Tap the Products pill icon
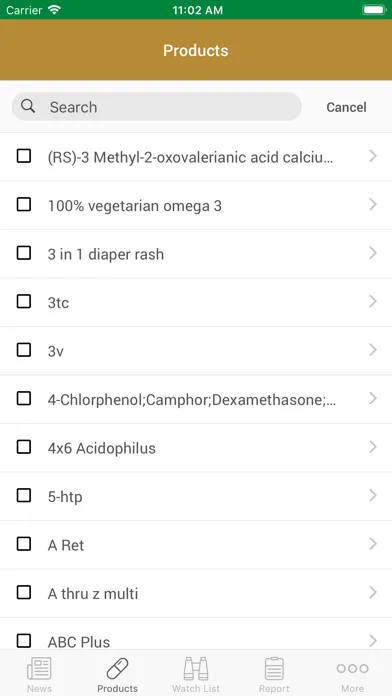 coord(117,668)
